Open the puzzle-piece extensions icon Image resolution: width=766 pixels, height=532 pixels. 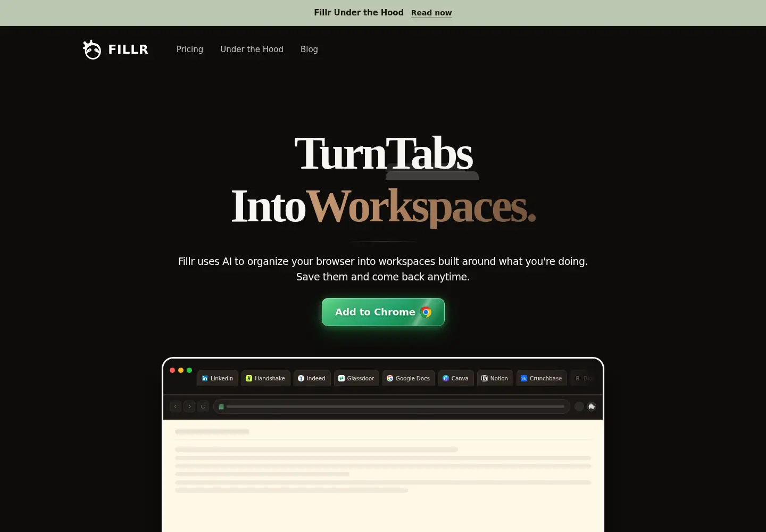[x=592, y=406]
